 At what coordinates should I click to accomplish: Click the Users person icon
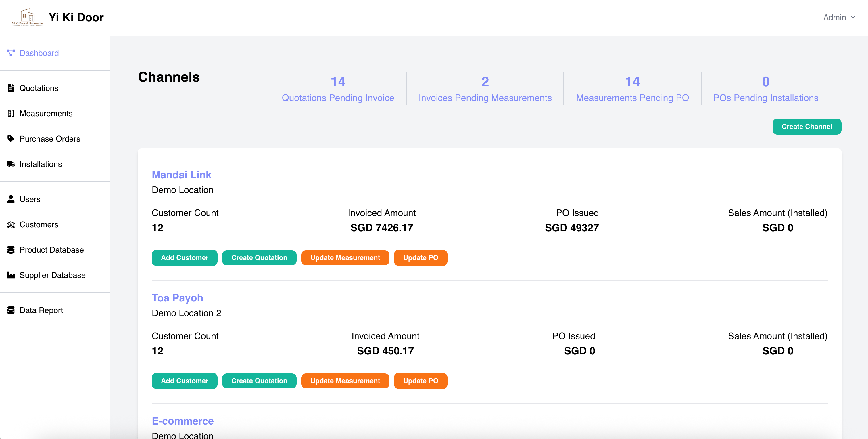[11, 199]
